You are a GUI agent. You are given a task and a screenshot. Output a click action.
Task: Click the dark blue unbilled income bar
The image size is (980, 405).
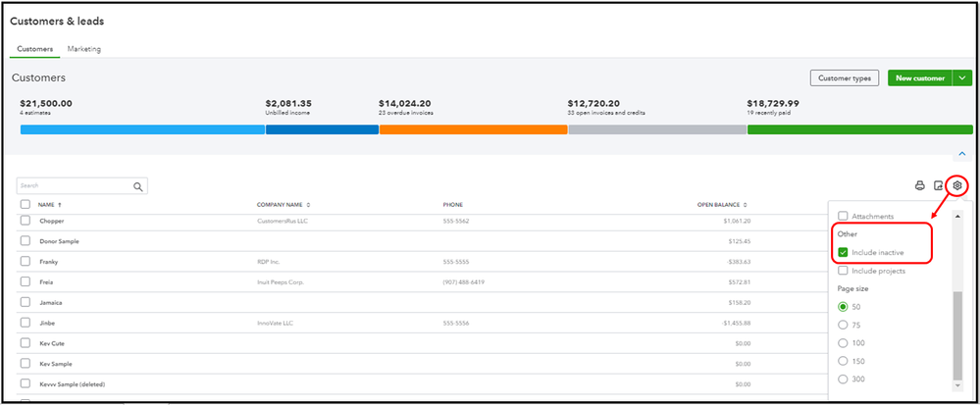322,129
